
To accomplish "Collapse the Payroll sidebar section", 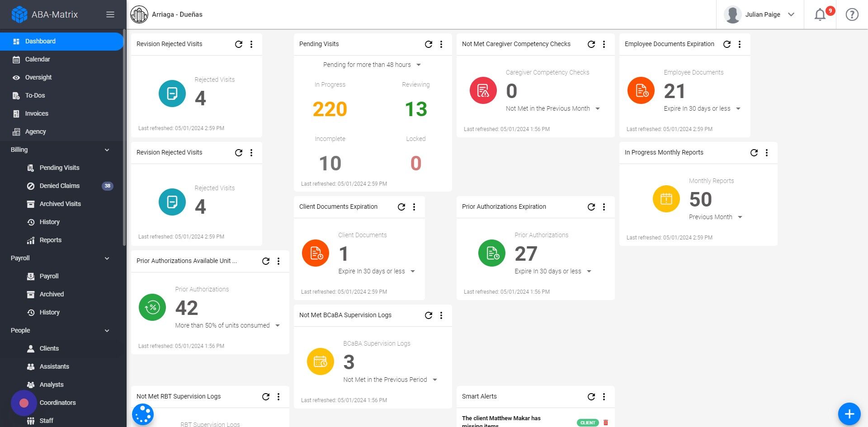I will coord(107,258).
